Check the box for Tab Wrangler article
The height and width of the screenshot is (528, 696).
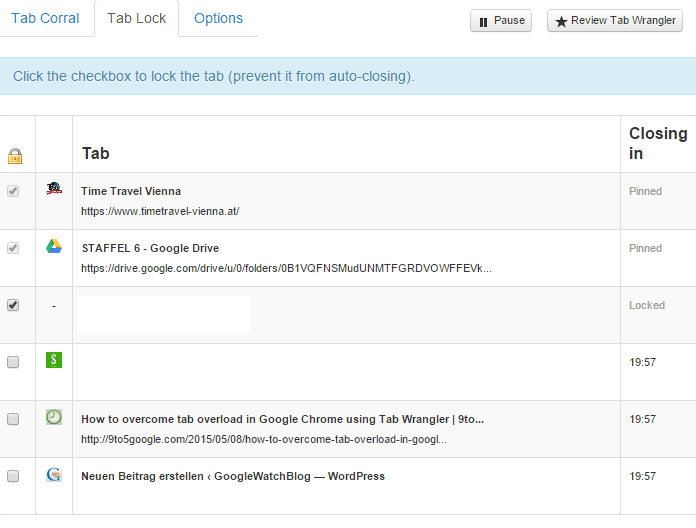(13, 419)
